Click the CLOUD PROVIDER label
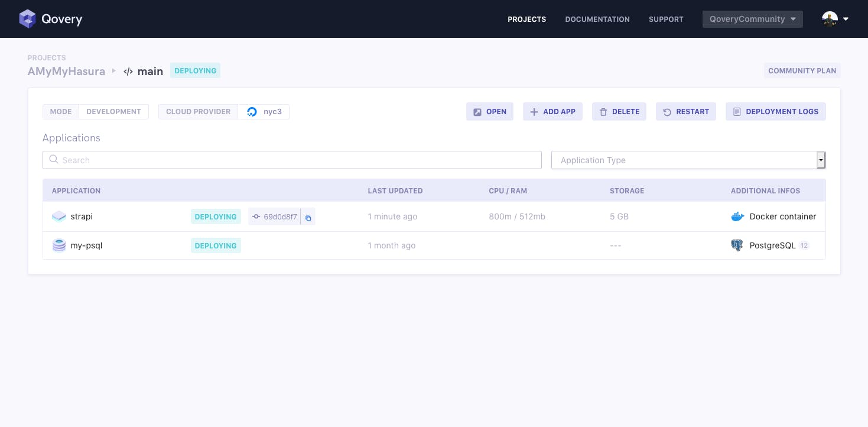Screen dimensions: 868x427 pyautogui.click(x=198, y=112)
